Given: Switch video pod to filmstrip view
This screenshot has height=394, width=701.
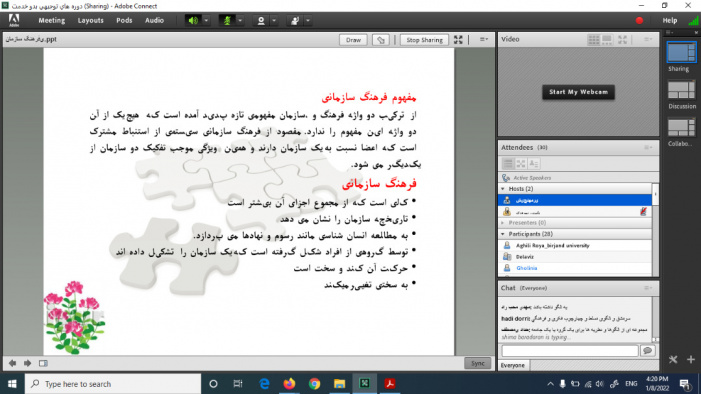Looking at the screenshot, I should pos(607,39).
